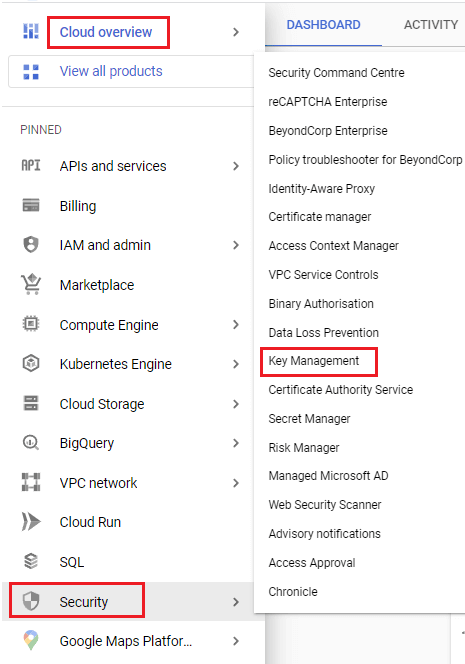Image resolution: width=465 pixels, height=664 pixels.
Task: Select Binary Authorisation
Action: pyautogui.click(x=321, y=304)
